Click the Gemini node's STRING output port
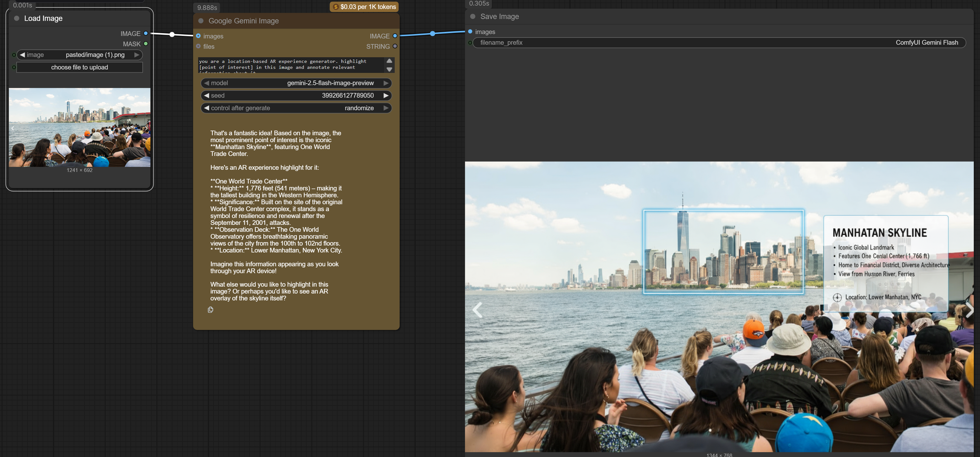Image resolution: width=980 pixels, height=457 pixels. click(x=395, y=47)
